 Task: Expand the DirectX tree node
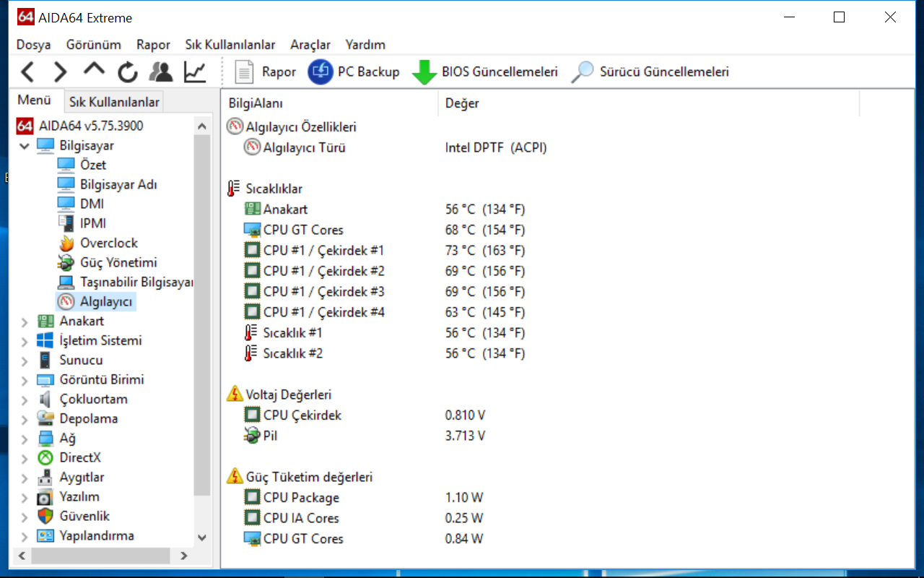tap(25, 458)
